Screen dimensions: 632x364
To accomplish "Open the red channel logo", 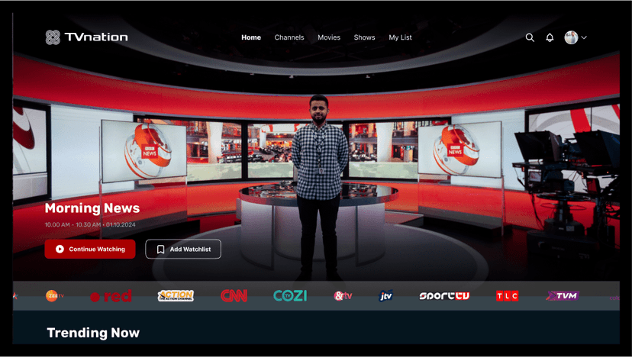I will coord(111,296).
